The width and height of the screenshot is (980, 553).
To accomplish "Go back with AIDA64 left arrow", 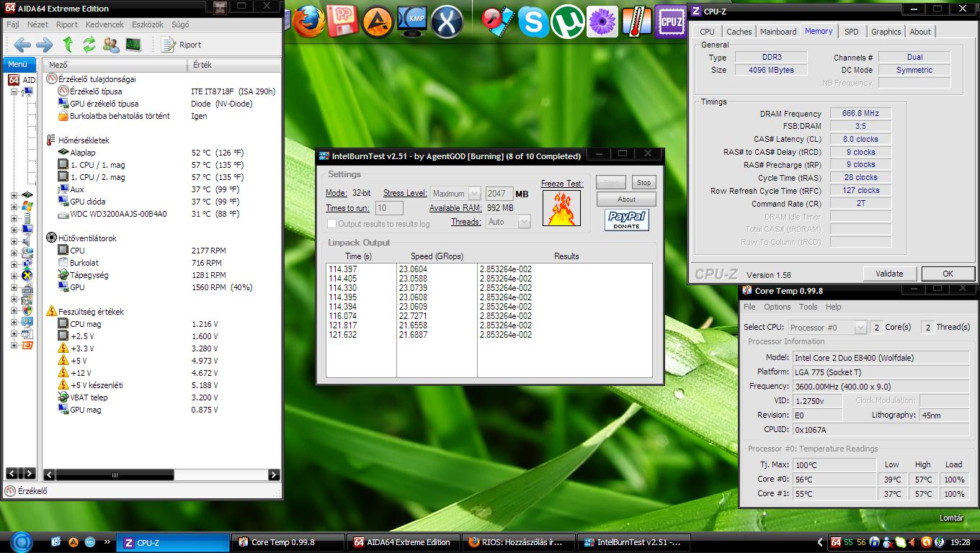I will coord(22,45).
